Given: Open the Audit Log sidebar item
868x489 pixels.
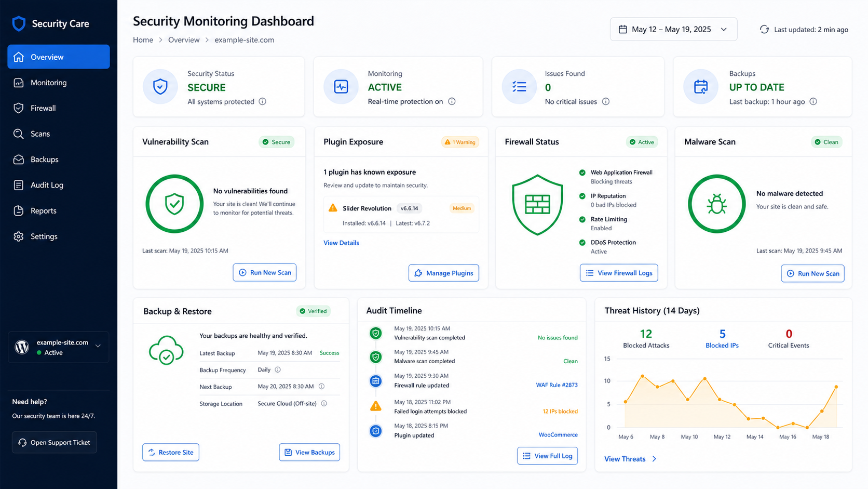Looking at the screenshot, I should click(59, 185).
